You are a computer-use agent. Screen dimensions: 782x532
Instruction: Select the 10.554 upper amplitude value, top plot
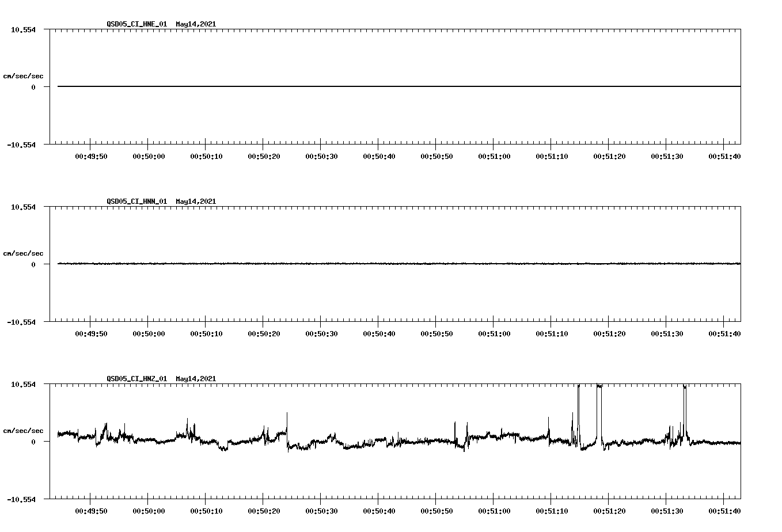click(x=22, y=29)
